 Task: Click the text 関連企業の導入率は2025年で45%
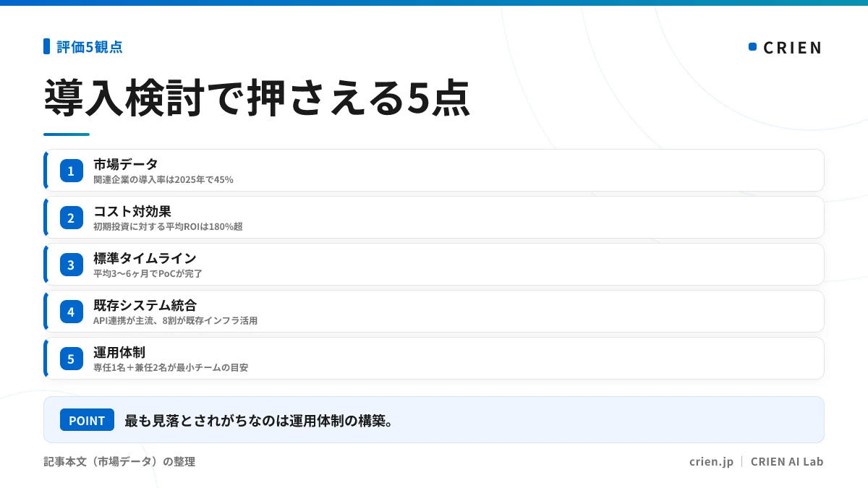[x=163, y=179]
